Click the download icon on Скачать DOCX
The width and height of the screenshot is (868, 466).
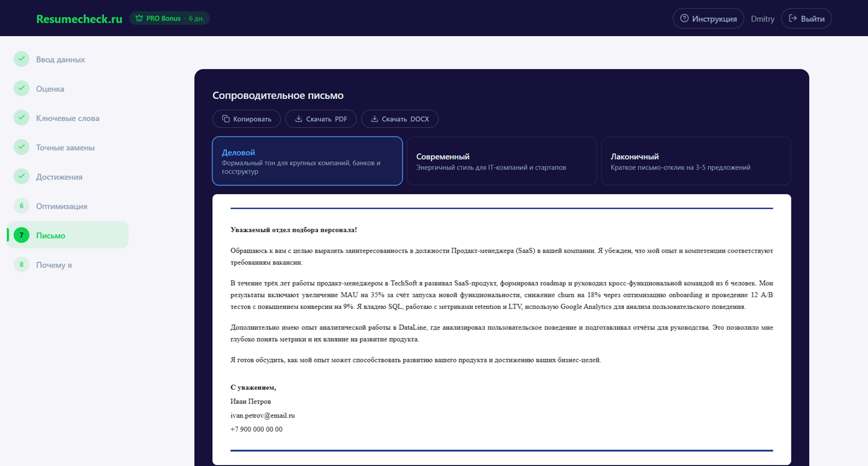[374, 119]
